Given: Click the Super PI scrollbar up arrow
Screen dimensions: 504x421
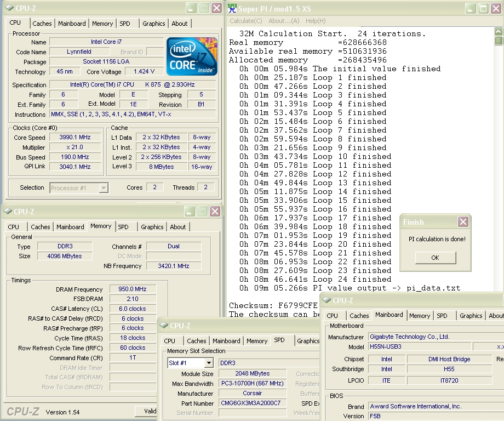Looking at the screenshot, I should click(x=498, y=31).
